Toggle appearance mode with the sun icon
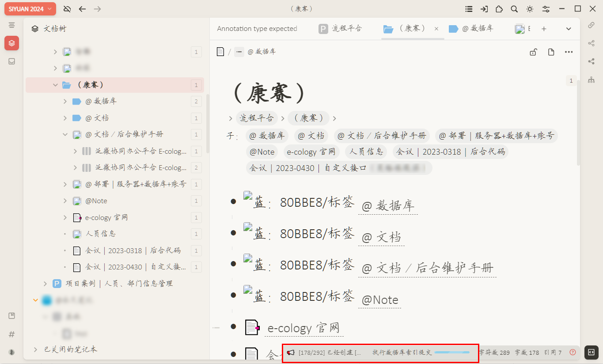Image resolution: width=603 pixels, height=364 pixels. [x=530, y=9]
